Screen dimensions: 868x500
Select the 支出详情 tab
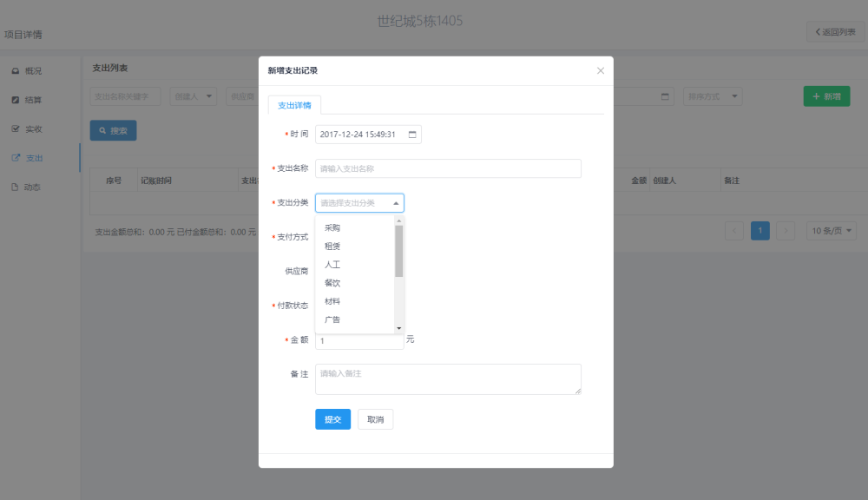[x=294, y=105]
